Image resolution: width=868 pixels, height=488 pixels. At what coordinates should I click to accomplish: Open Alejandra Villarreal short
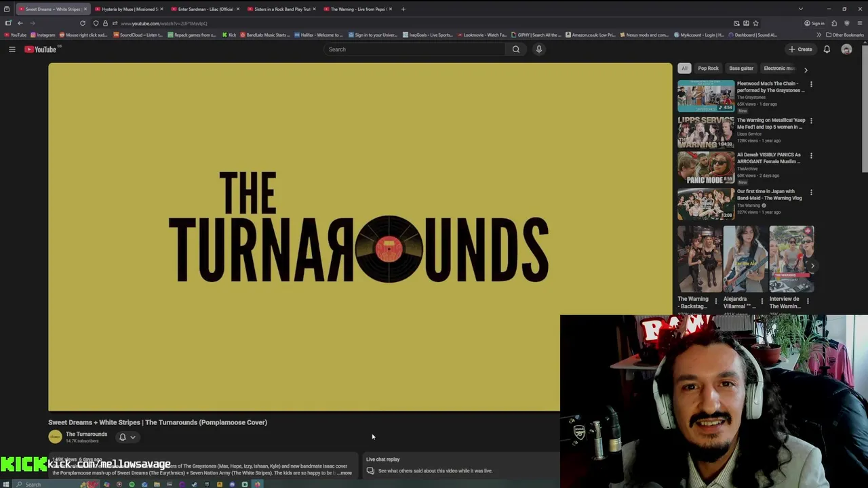pyautogui.click(x=745, y=259)
